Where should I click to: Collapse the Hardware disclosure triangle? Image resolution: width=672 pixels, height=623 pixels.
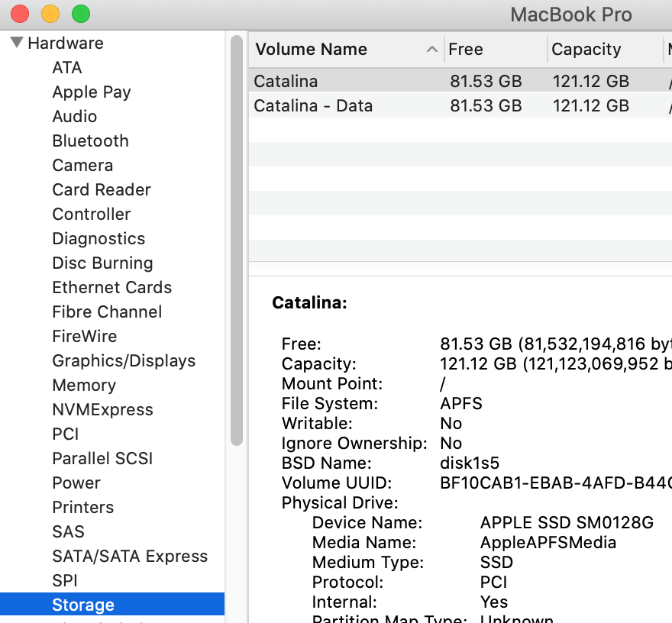[17, 42]
